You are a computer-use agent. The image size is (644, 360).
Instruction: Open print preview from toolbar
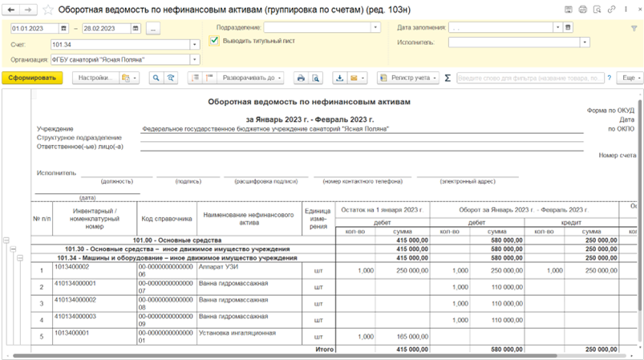(x=315, y=78)
